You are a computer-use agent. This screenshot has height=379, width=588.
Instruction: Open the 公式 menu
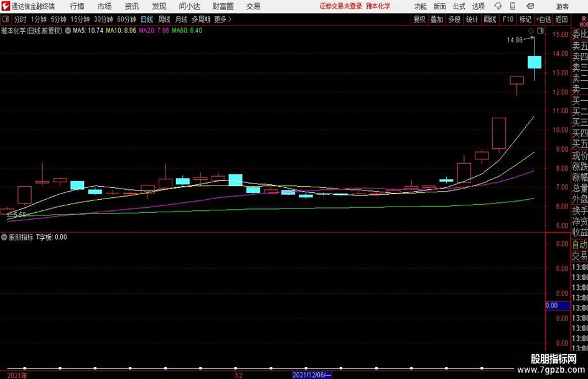(x=459, y=6)
